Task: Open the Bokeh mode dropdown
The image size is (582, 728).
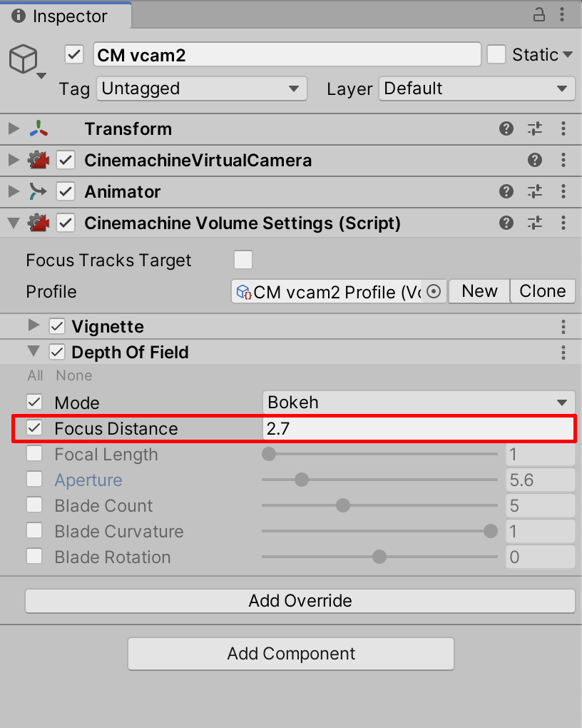Action: pyautogui.click(x=419, y=403)
